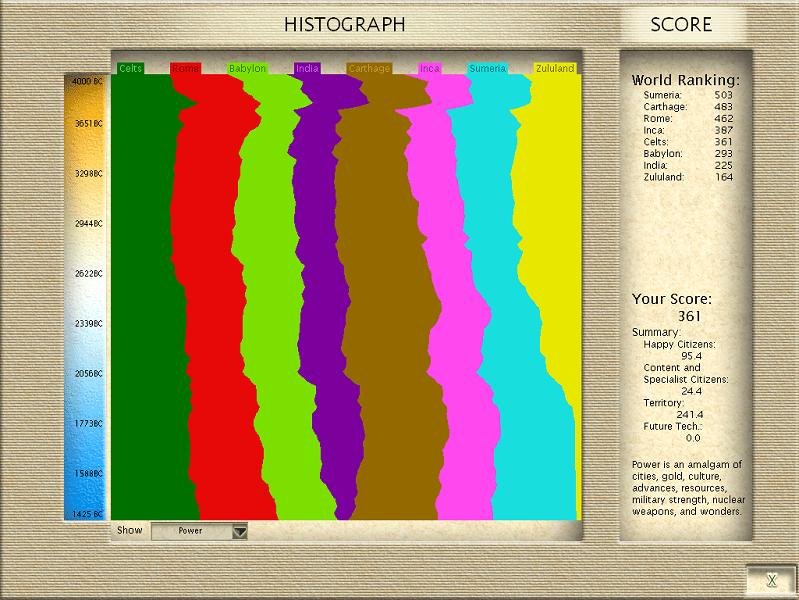Select the yellow Zululand civilization label
Viewport: 799px width, 600px height.
(x=555, y=69)
